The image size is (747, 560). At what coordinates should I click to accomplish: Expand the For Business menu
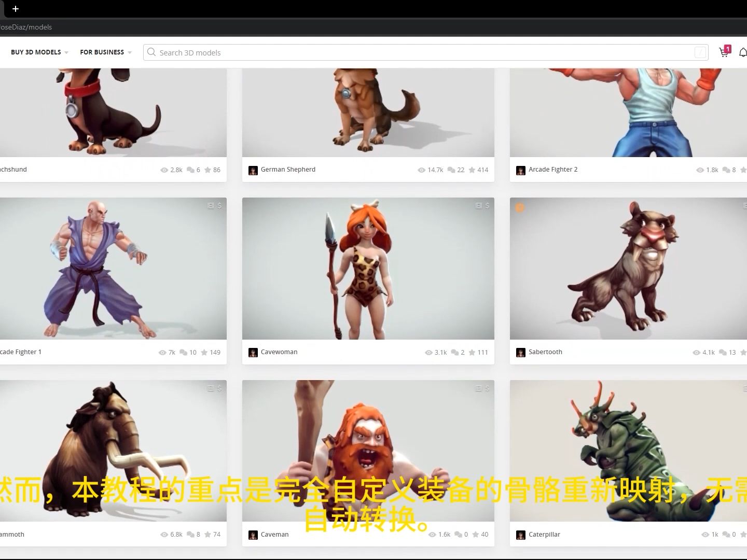106,52
